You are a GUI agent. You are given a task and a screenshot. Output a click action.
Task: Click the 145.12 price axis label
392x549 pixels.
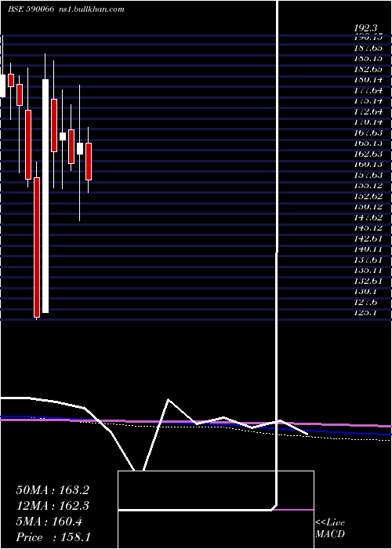pos(368,228)
